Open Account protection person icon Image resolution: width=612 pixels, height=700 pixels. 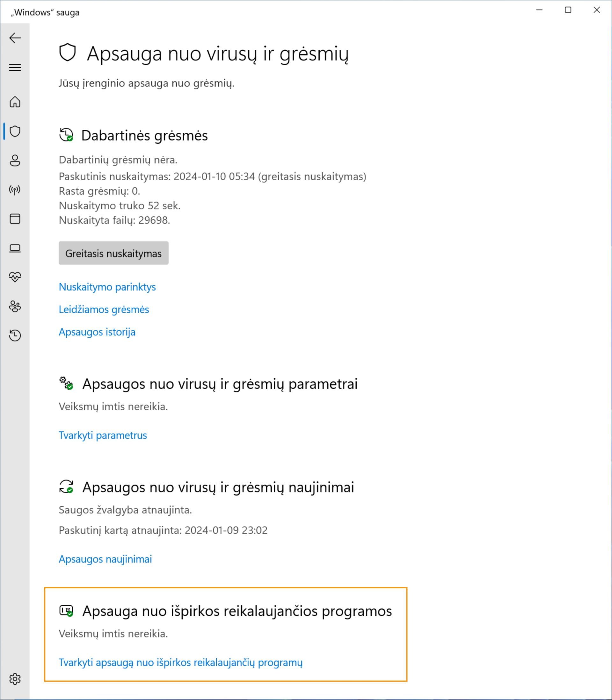15,160
